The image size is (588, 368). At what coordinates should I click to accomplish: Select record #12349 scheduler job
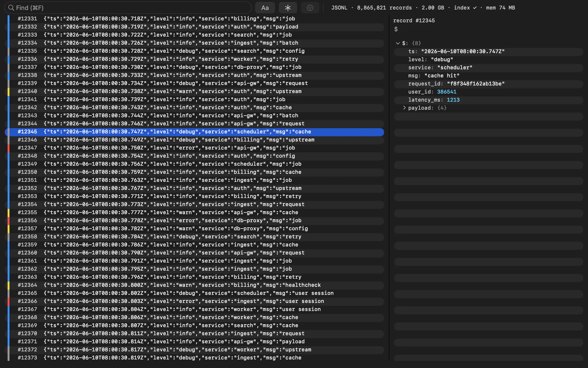click(x=194, y=164)
